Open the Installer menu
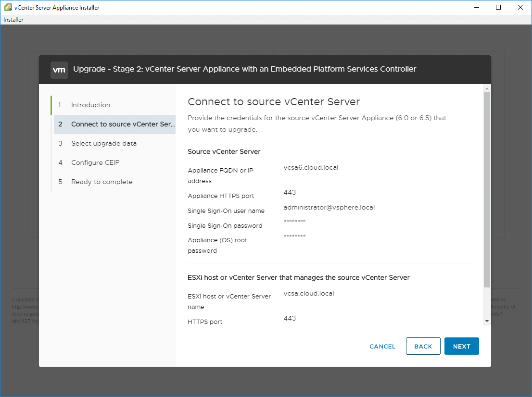Screen dimensions: 532x397 [10, 19]
